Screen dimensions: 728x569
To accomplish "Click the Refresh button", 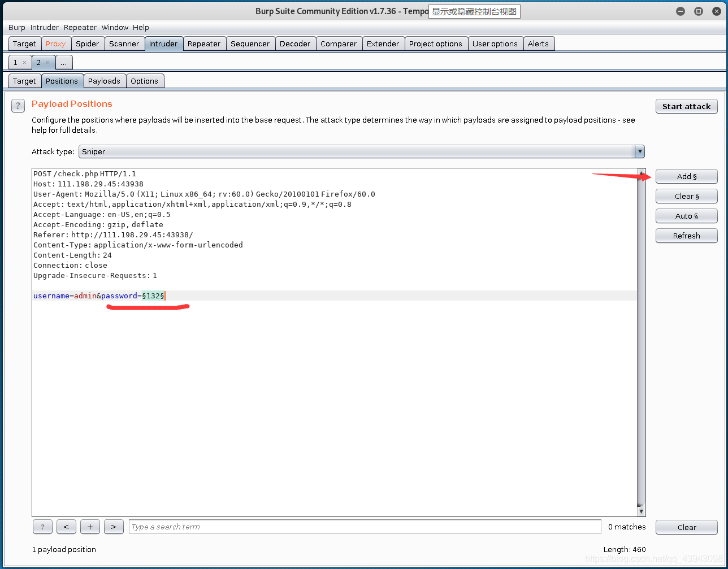I will click(687, 236).
